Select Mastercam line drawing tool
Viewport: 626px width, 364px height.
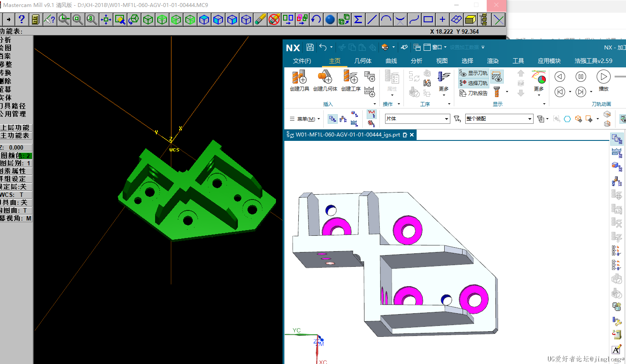pyautogui.click(x=372, y=19)
